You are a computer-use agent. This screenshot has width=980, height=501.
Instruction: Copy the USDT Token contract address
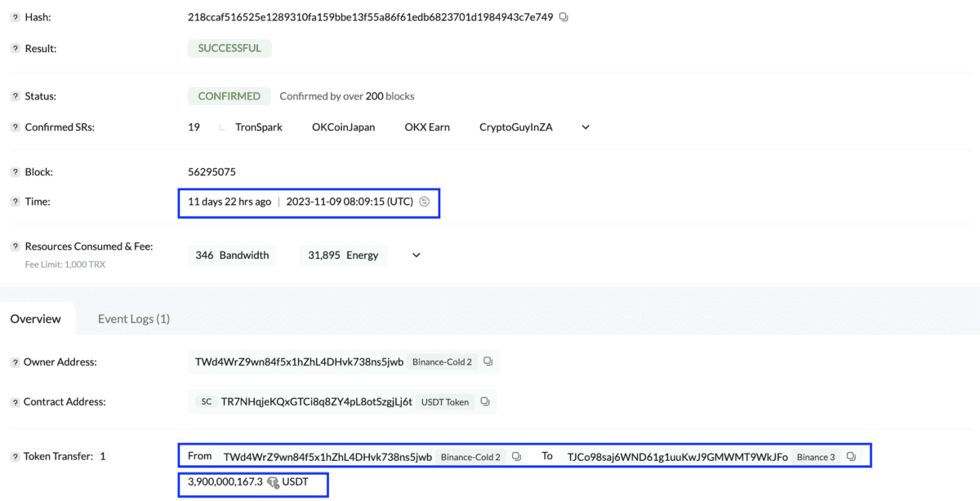(x=485, y=401)
